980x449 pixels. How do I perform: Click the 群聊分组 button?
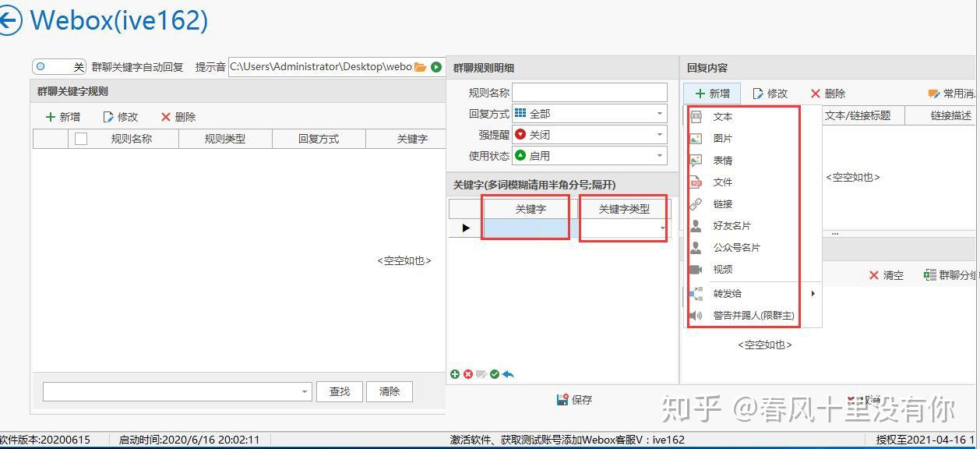click(951, 275)
